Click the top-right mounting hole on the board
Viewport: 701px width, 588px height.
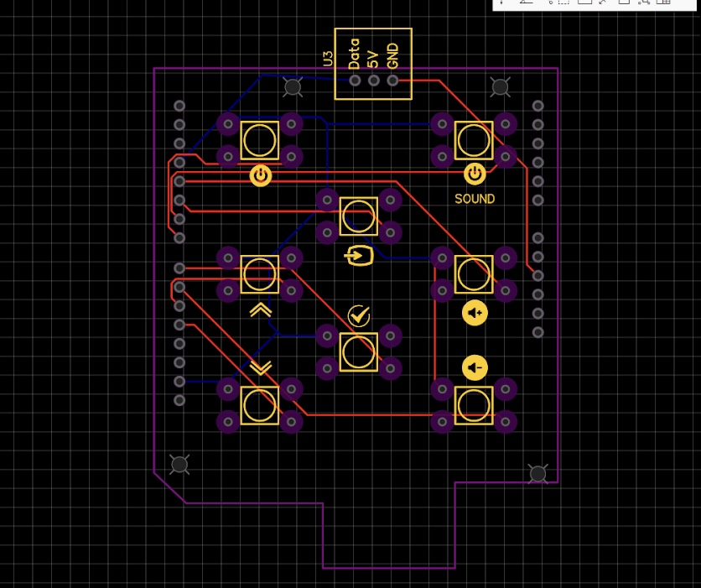pos(500,86)
